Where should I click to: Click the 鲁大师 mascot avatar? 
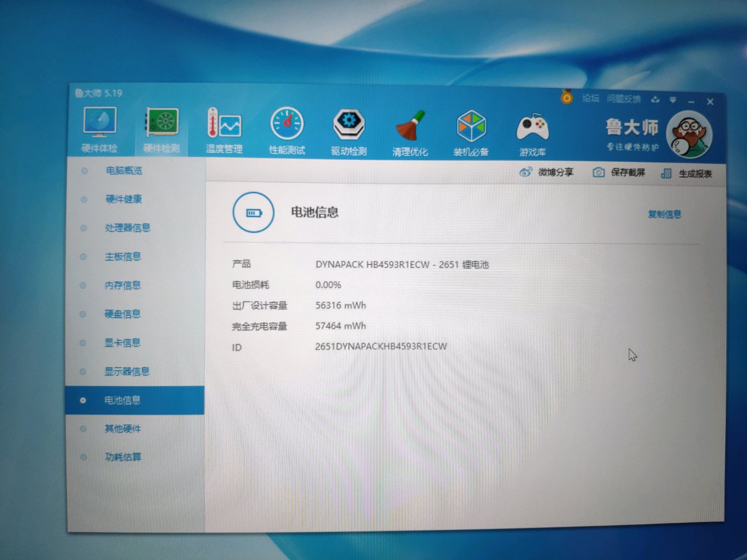690,134
